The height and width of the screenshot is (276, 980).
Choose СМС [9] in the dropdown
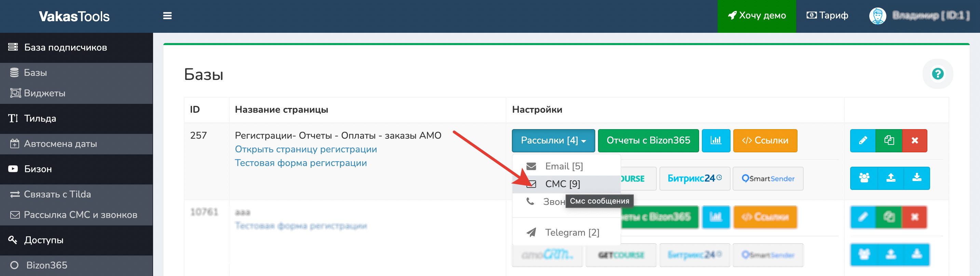[562, 184]
